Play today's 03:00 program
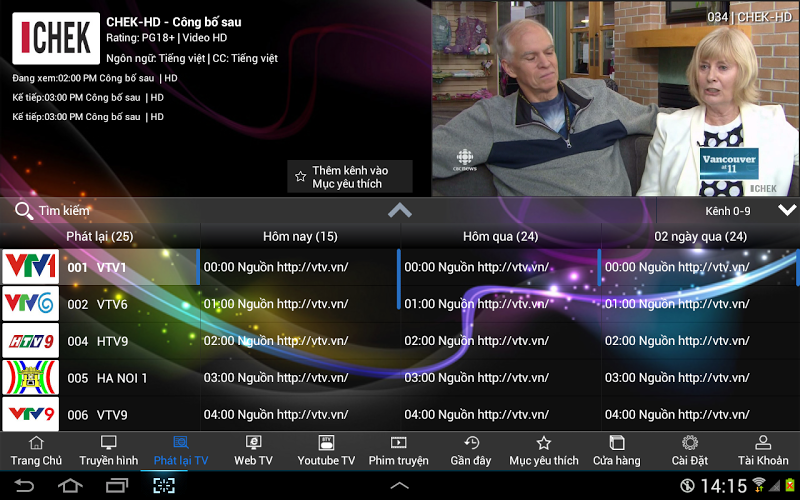This screenshot has width=800, height=500. click(x=301, y=378)
